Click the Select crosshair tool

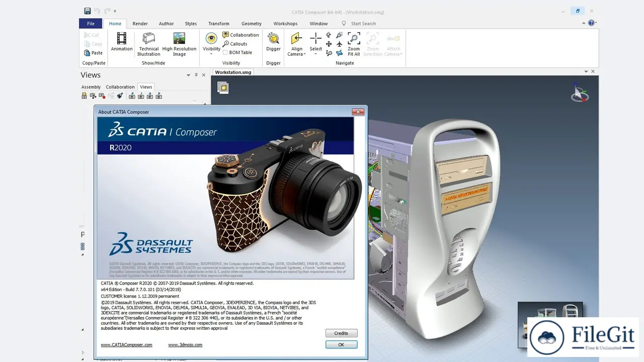click(x=315, y=39)
